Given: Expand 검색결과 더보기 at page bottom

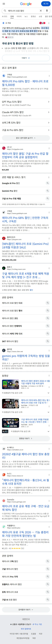Looking at the screenshot, I should click(26, 610).
